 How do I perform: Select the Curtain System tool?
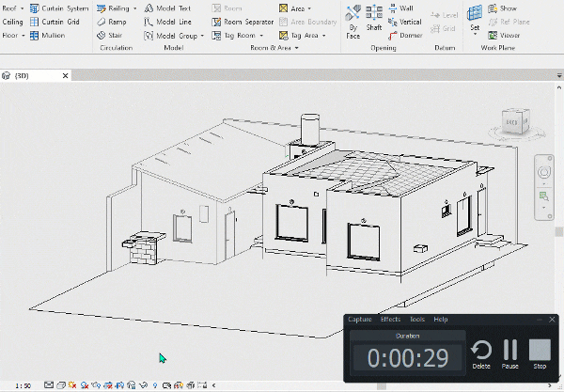59,8
